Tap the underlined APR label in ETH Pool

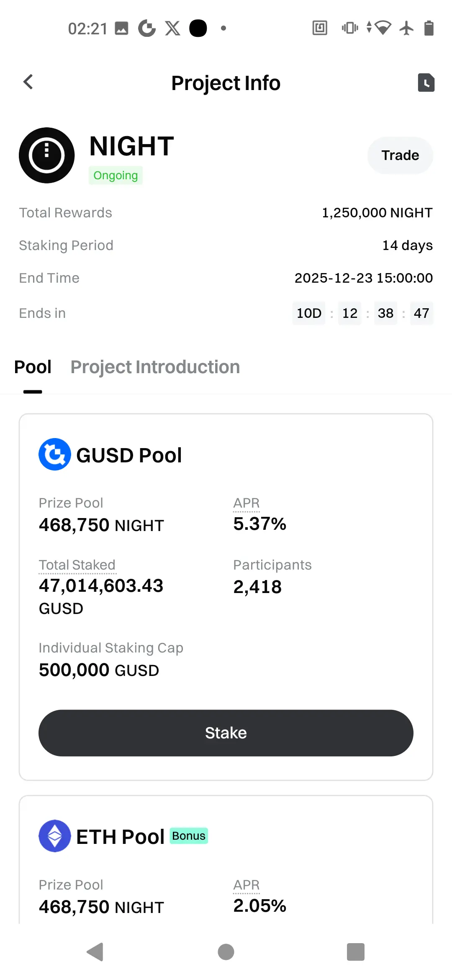(247, 885)
